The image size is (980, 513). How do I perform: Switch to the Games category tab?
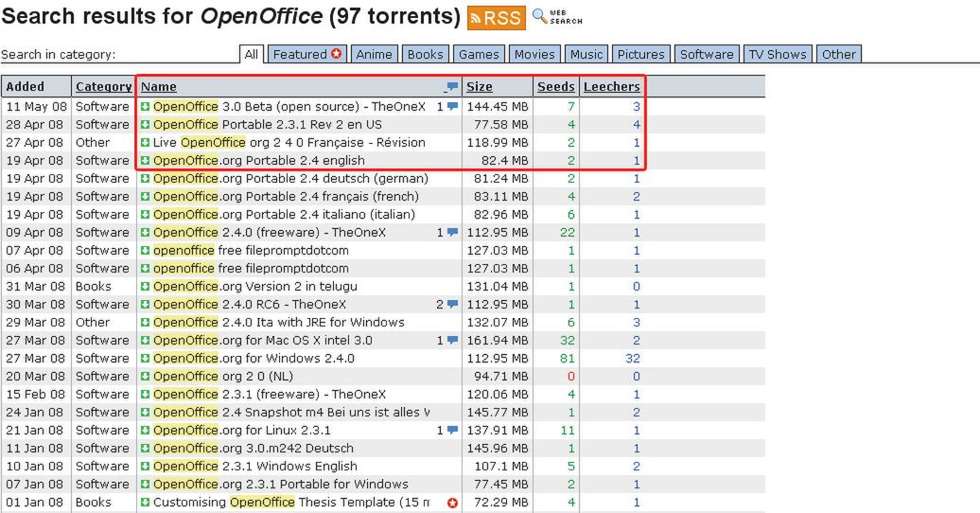(479, 55)
